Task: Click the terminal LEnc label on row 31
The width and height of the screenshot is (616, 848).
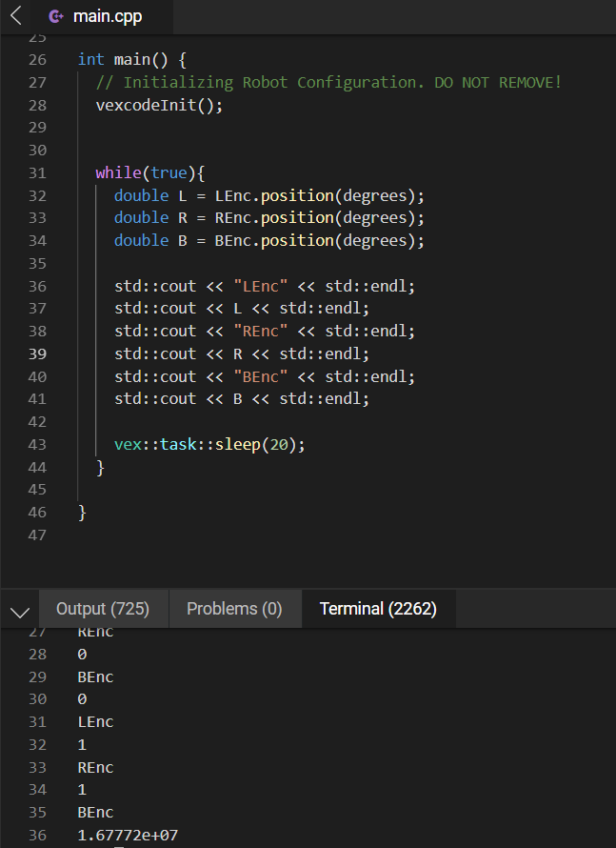Action: [x=95, y=722]
